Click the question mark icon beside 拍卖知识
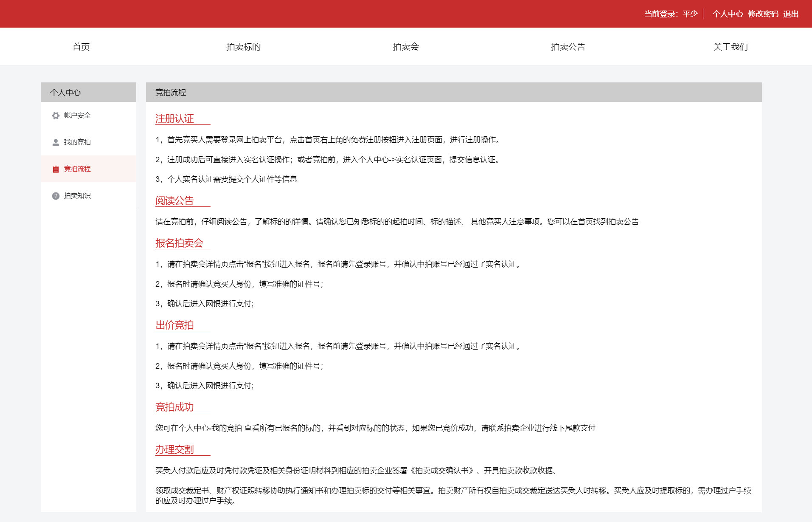 coord(56,196)
